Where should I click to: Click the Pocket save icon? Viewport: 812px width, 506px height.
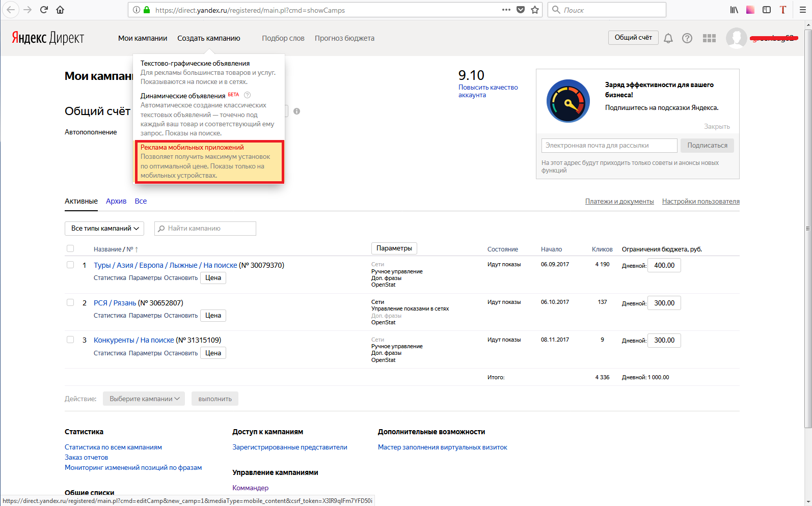521,10
